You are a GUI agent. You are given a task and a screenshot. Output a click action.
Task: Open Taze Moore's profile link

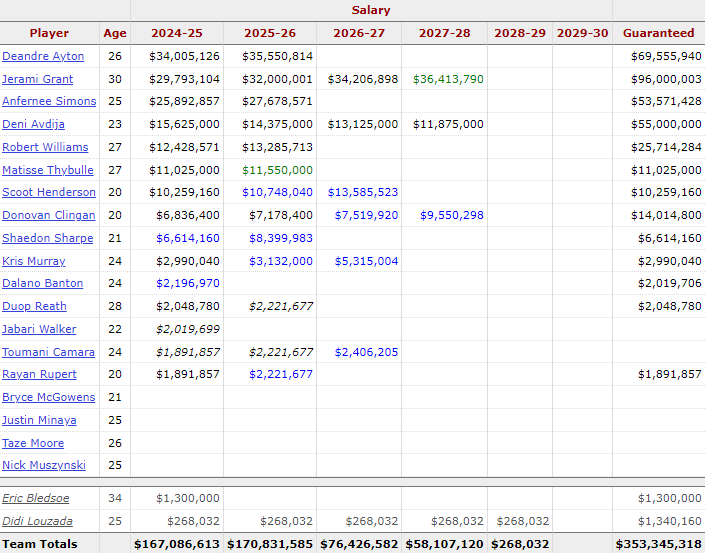[x=33, y=442]
